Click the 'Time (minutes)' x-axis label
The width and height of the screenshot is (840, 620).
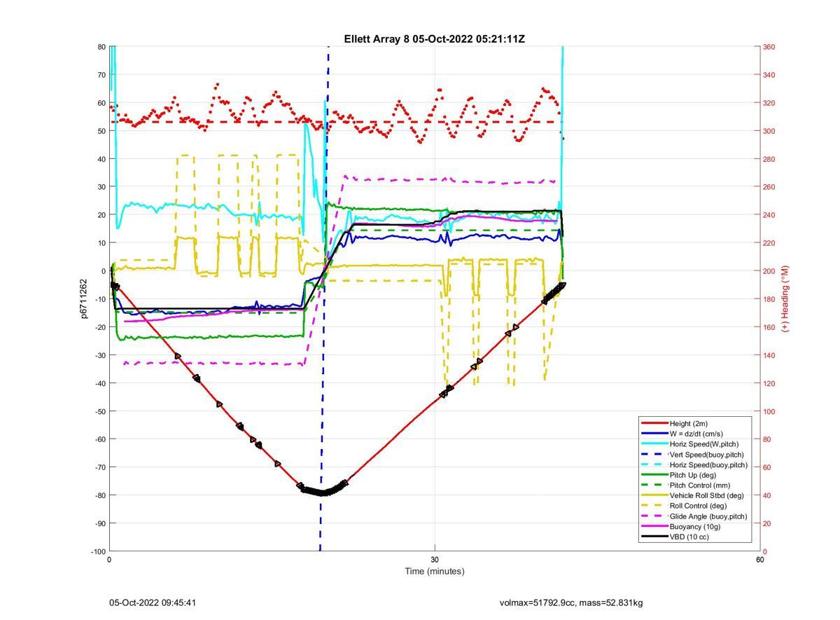coord(434,571)
